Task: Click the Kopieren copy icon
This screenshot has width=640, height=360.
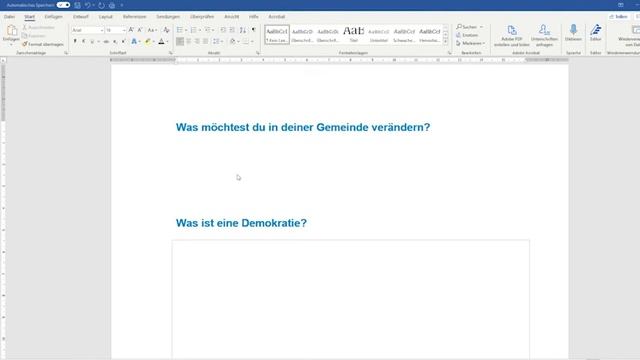Action: point(24,36)
